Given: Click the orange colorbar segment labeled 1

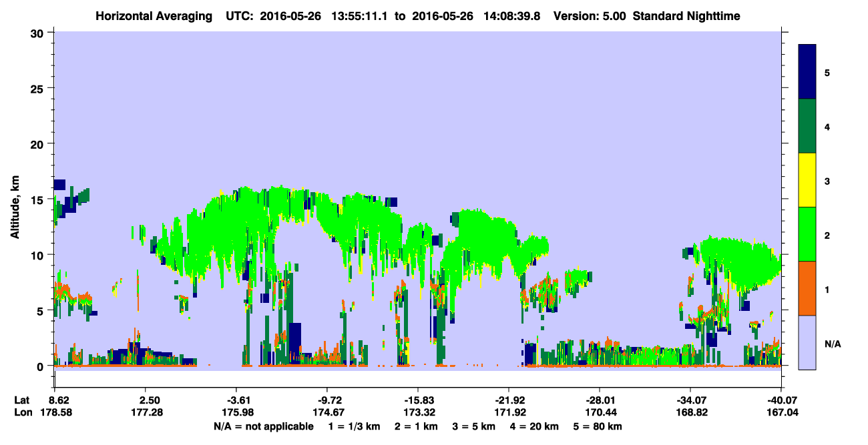Looking at the screenshot, I should (807, 288).
